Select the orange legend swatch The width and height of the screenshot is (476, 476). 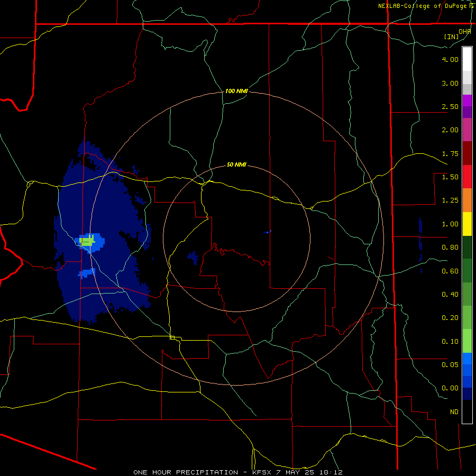pos(467,200)
